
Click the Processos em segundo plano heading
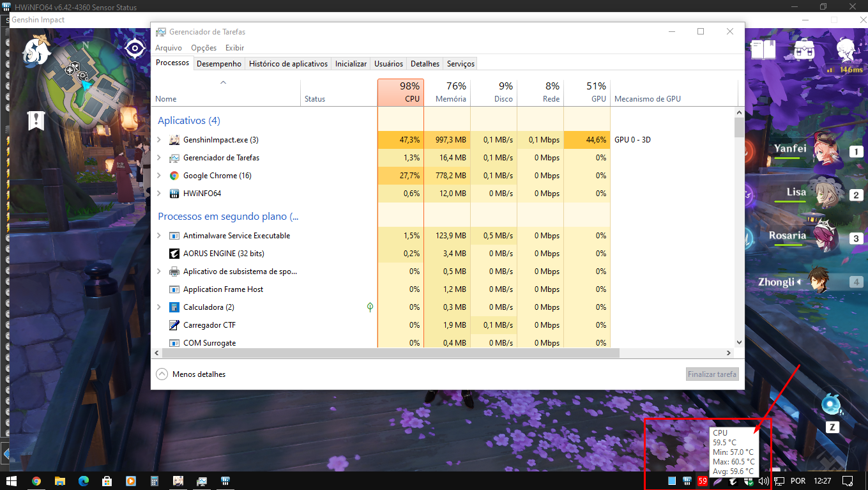(228, 217)
